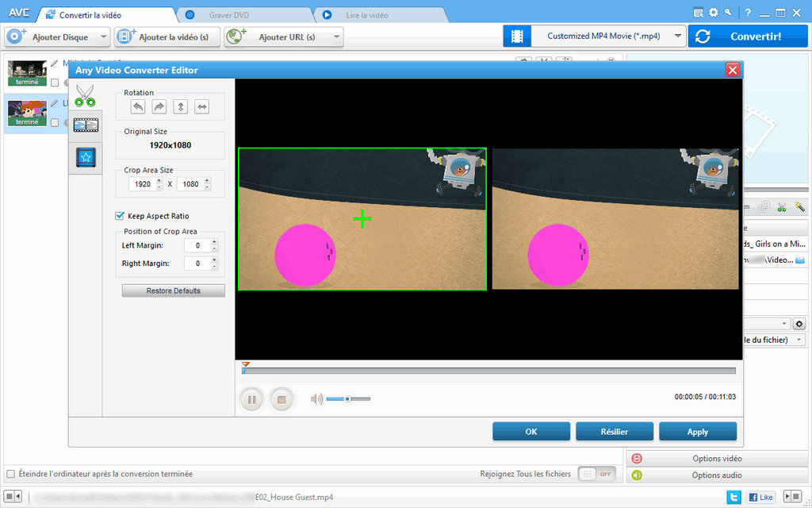The height and width of the screenshot is (508, 812).
Task: Open help question mark icon
Action: click(748, 13)
